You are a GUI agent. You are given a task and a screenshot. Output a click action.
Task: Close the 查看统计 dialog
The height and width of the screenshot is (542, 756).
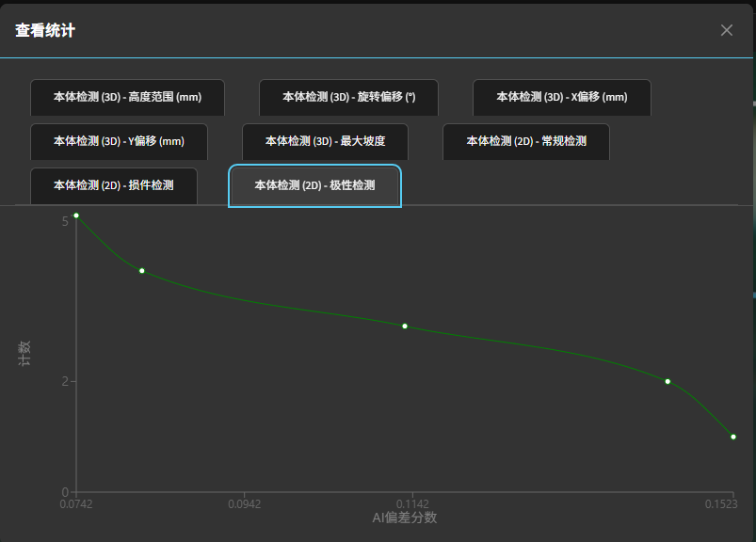tap(726, 30)
